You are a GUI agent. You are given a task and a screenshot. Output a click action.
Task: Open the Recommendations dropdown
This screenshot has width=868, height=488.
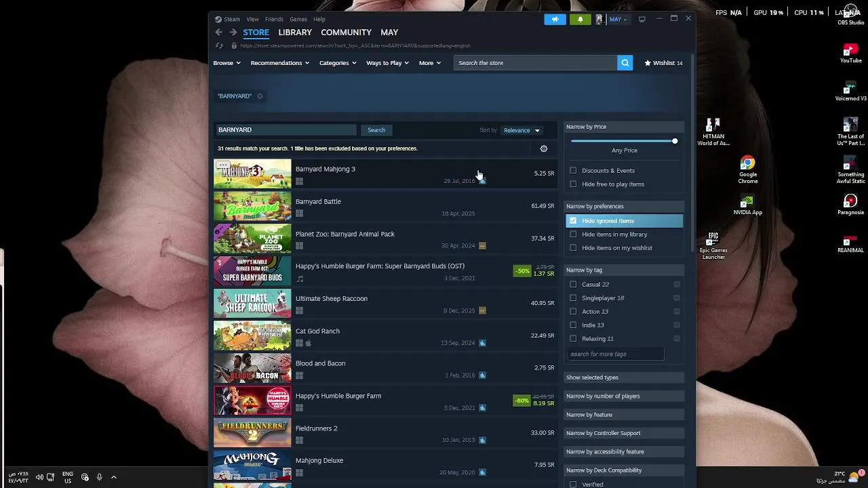(279, 63)
